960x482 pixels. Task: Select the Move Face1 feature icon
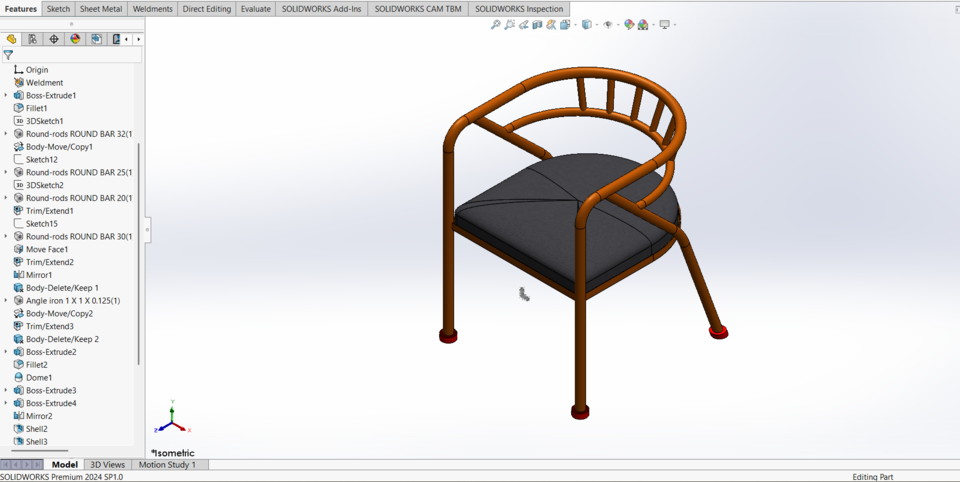18,249
